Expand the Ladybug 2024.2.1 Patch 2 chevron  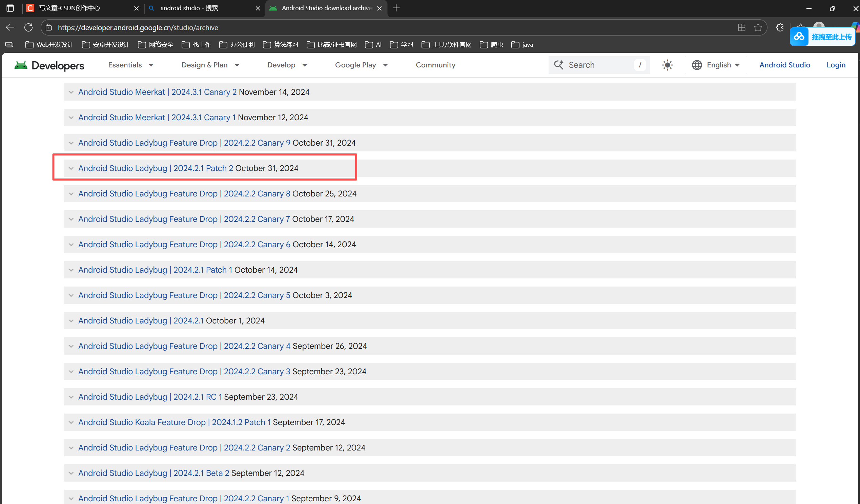(x=71, y=169)
